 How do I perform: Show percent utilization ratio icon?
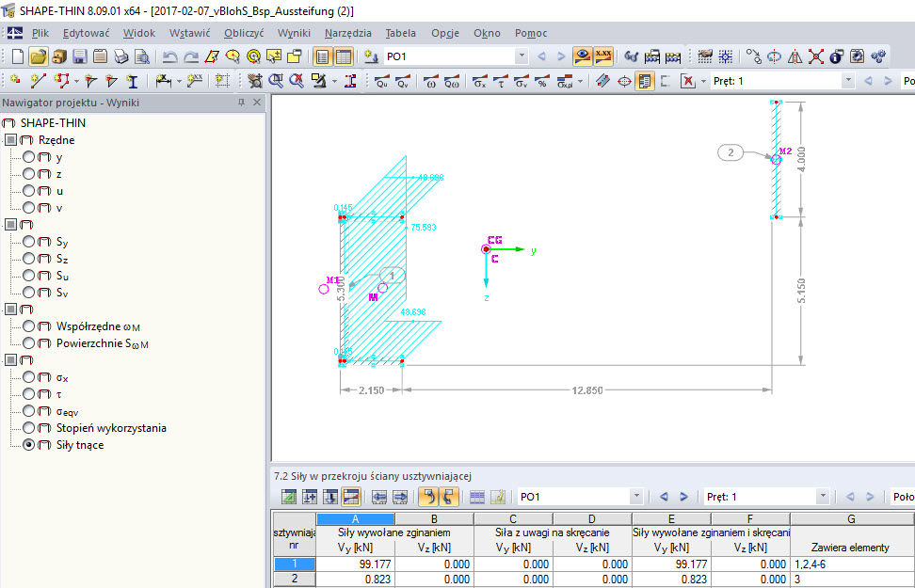coord(542,81)
